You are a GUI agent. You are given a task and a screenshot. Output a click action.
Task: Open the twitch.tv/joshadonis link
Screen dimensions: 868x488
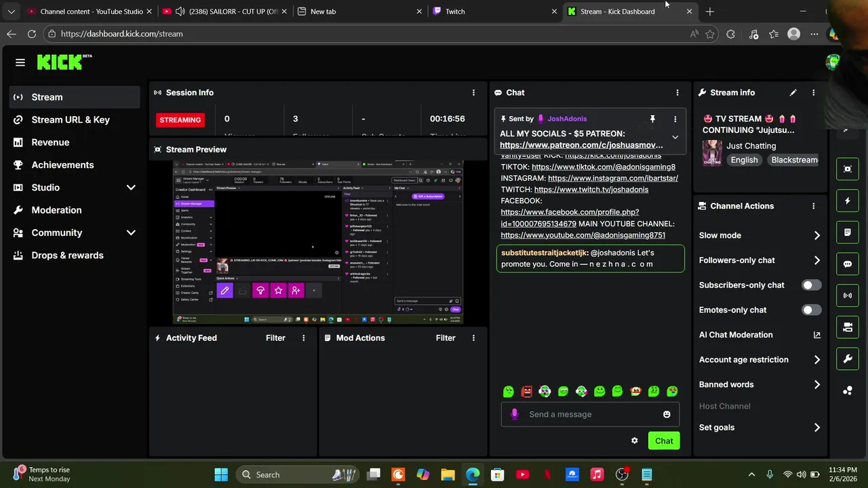tap(591, 190)
